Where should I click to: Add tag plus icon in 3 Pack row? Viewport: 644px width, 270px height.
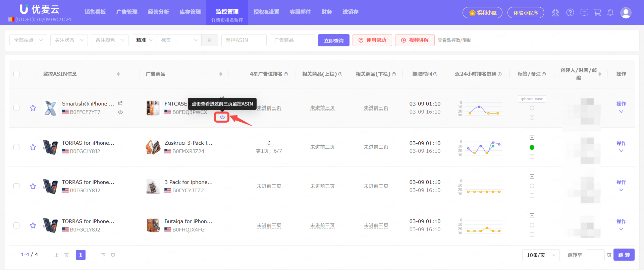pyautogui.click(x=532, y=177)
